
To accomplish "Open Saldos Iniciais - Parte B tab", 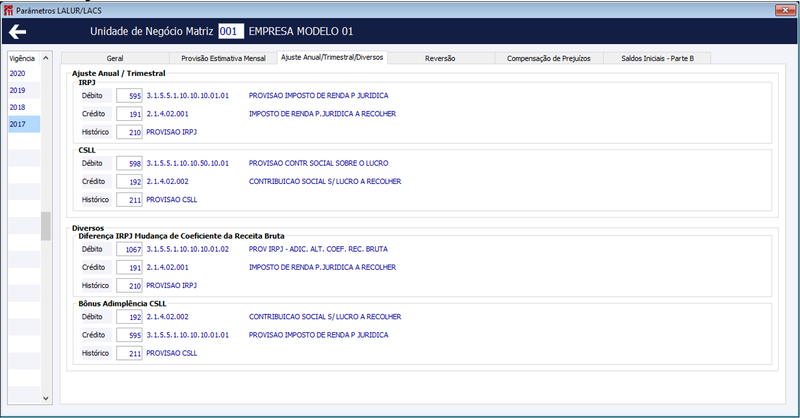I will click(x=658, y=58).
